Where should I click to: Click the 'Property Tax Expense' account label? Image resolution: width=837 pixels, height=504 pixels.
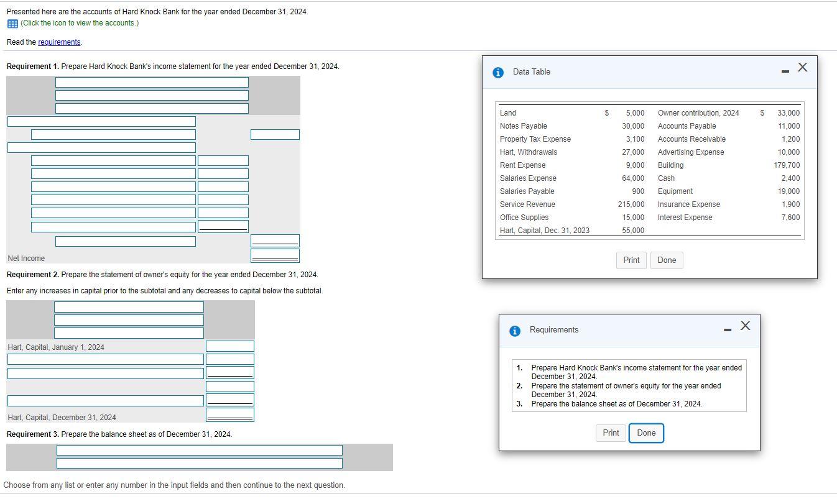click(x=535, y=139)
